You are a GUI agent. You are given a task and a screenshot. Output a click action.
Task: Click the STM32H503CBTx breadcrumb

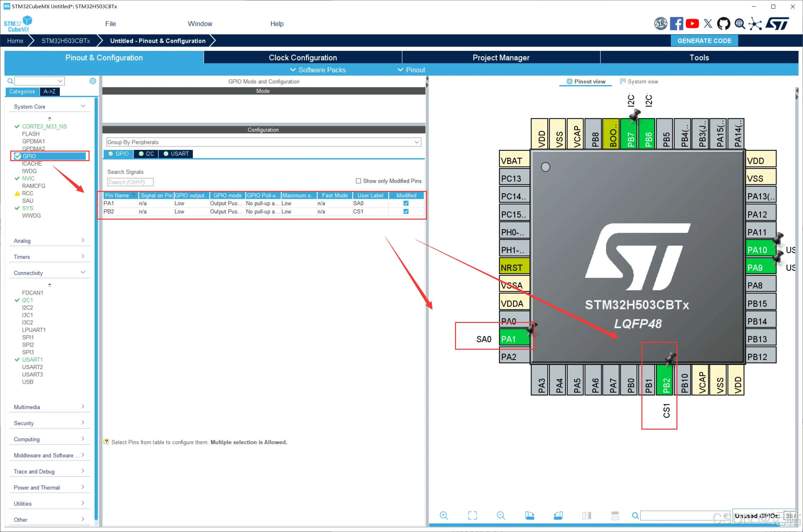point(66,41)
